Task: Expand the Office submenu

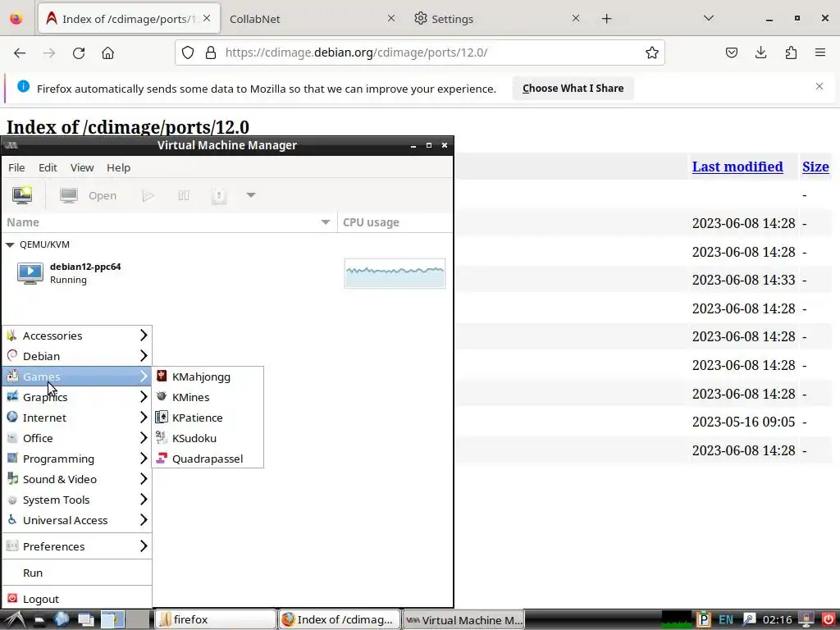Action: coord(77,438)
